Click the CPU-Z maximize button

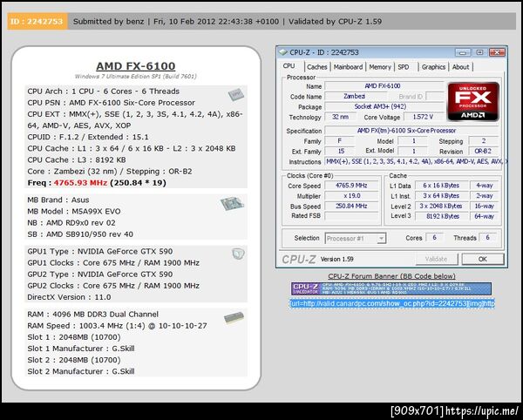click(479, 52)
